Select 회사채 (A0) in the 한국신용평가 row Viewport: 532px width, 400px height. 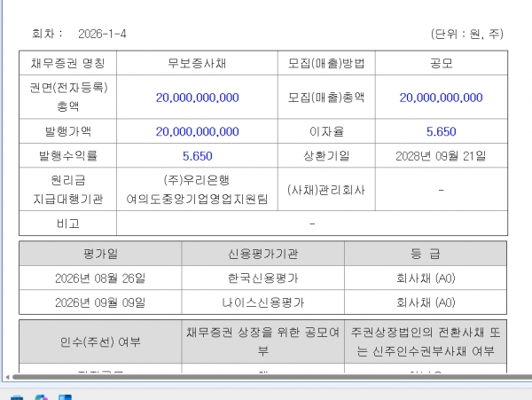[426, 278]
